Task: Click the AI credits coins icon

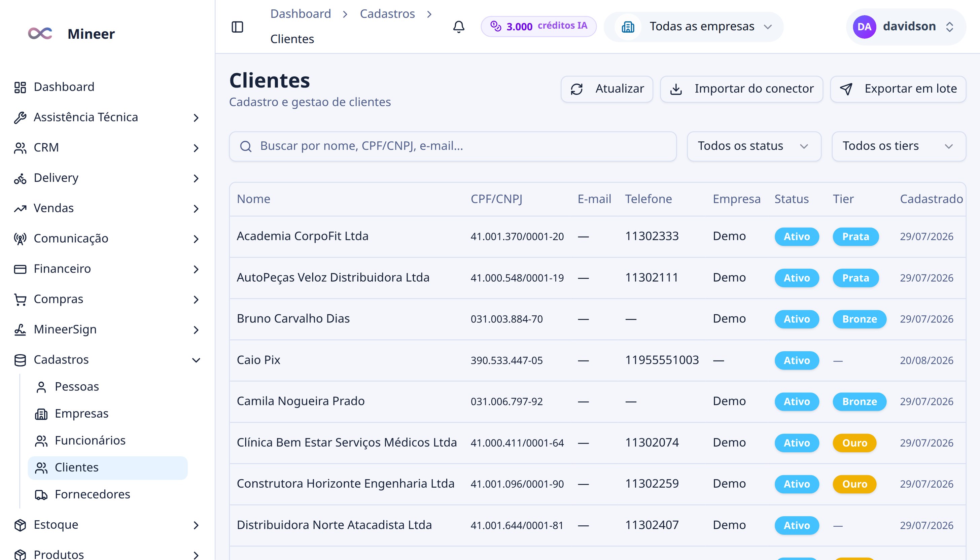Action: [496, 26]
